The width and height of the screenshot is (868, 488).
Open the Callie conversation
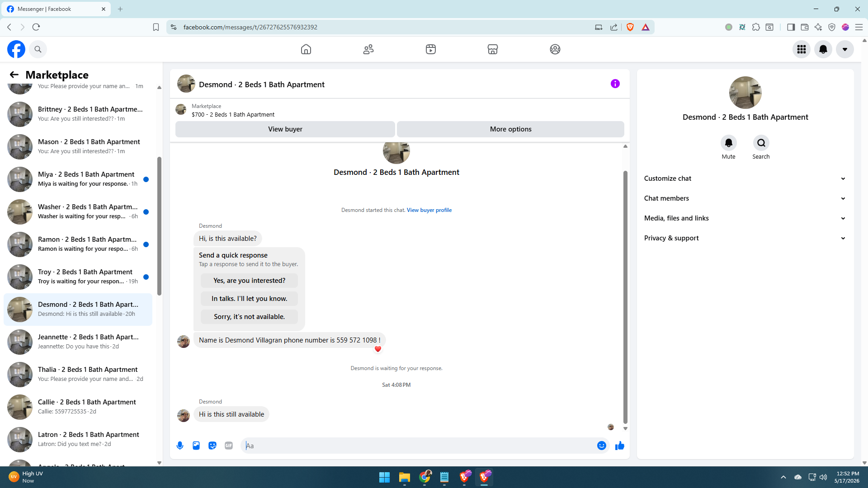tap(78, 407)
